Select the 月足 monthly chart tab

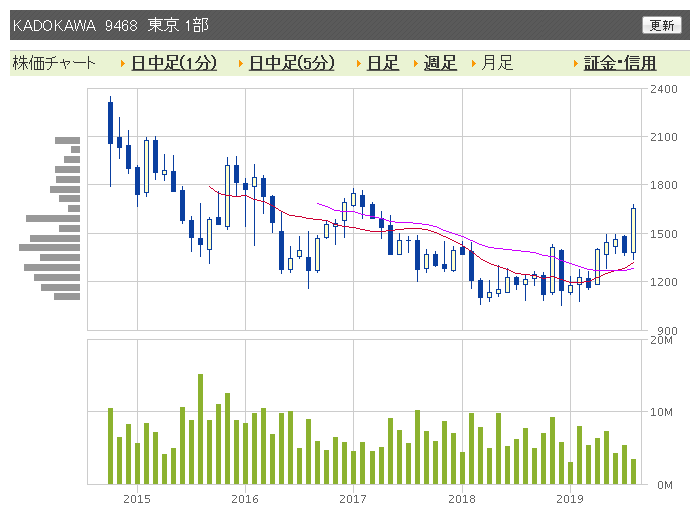[x=497, y=63]
